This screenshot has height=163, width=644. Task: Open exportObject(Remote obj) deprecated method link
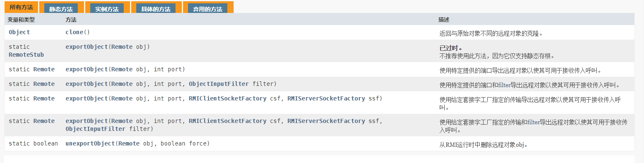[87, 47]
